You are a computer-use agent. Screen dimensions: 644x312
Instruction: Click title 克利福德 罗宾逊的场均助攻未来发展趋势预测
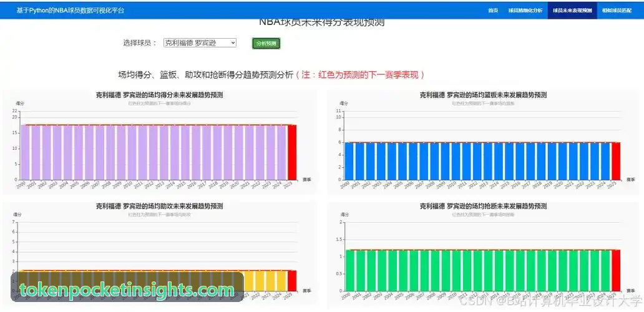pos(159,206)
